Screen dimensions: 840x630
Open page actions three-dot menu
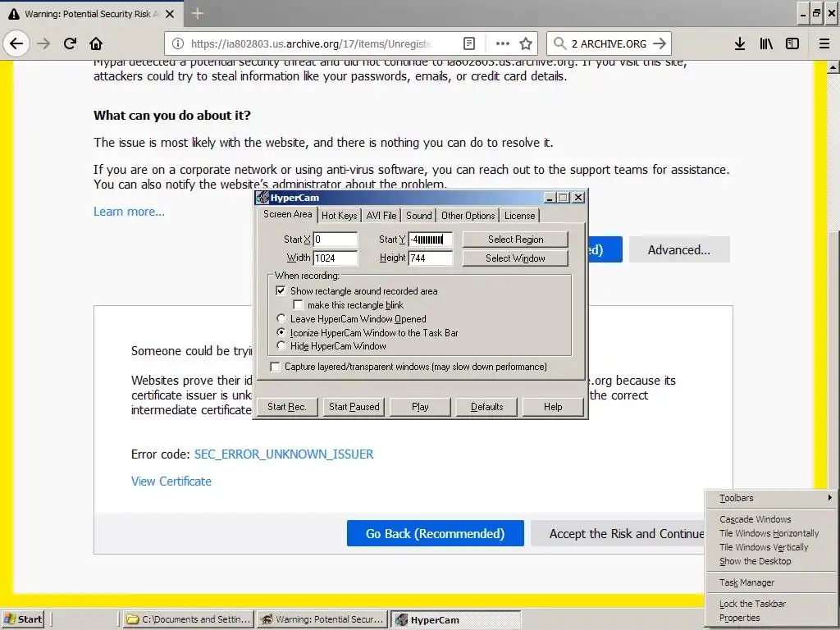[x=502, y=44]
